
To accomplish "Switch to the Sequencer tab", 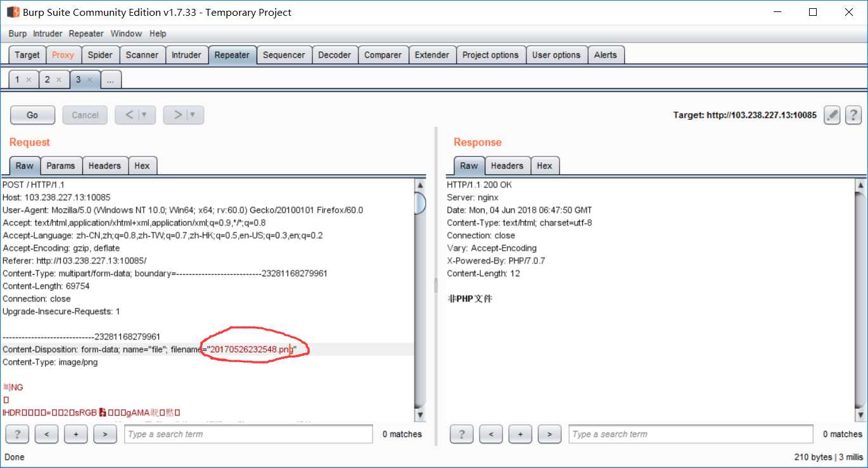I will [x=284, y=55].
